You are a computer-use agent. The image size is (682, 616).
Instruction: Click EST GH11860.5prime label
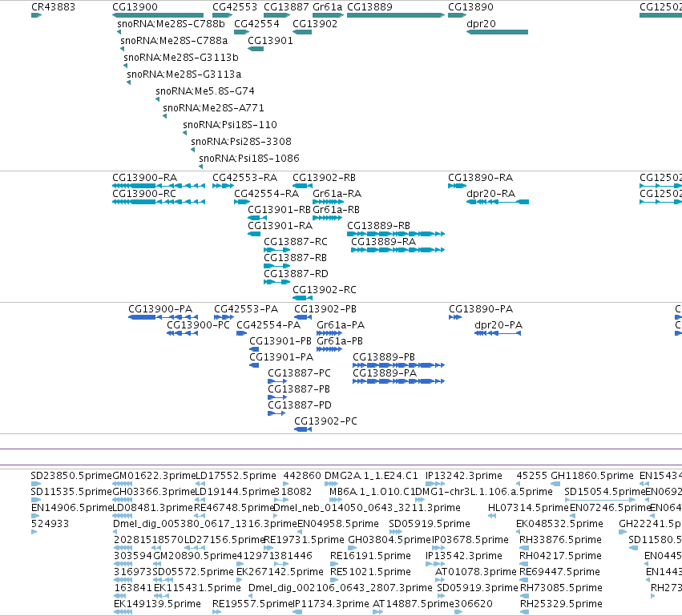click(592, 476)
